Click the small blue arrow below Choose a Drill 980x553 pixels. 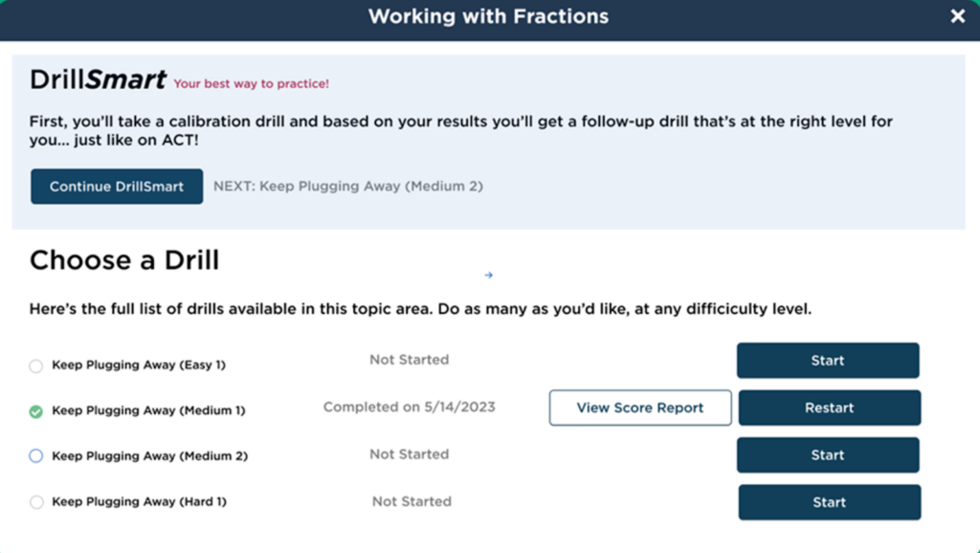tap(488, 275)
